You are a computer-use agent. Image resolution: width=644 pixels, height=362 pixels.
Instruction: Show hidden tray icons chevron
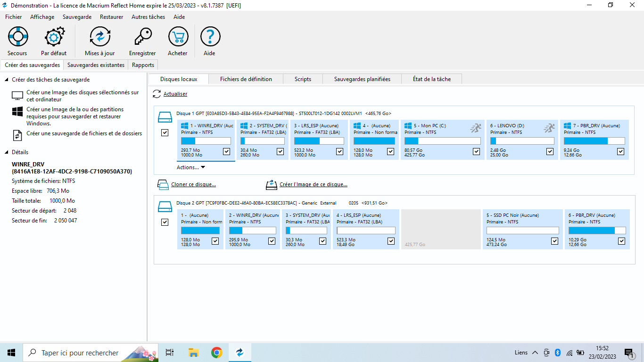click(x=535, y=353)
